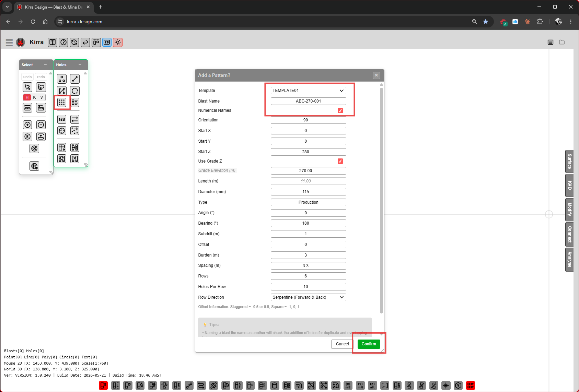The image size is (579, 392).
Task: Reload the browser page
Action: [x=33, y=22]
